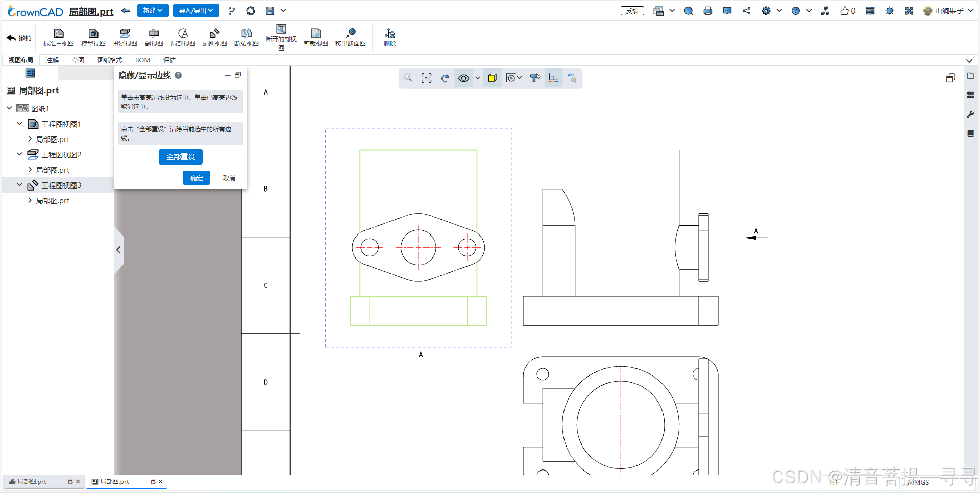Screen dimensions: 980x493
Task: Click the 全部重设 reset all button
Action: pyautogui.click(x=181, y=157)
